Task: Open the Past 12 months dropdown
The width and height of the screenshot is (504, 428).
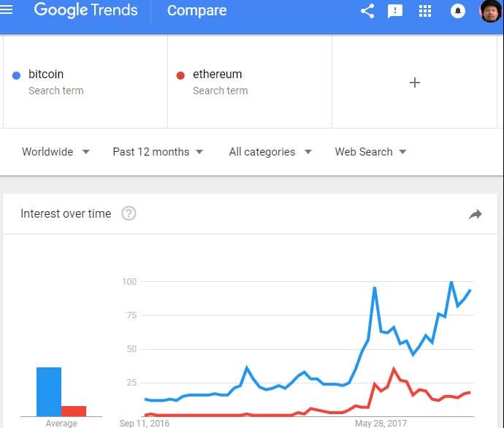Action: point(158,152)
